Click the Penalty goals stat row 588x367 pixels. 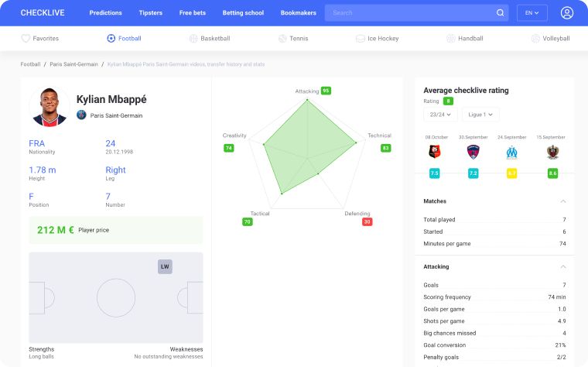click(494, 357)
